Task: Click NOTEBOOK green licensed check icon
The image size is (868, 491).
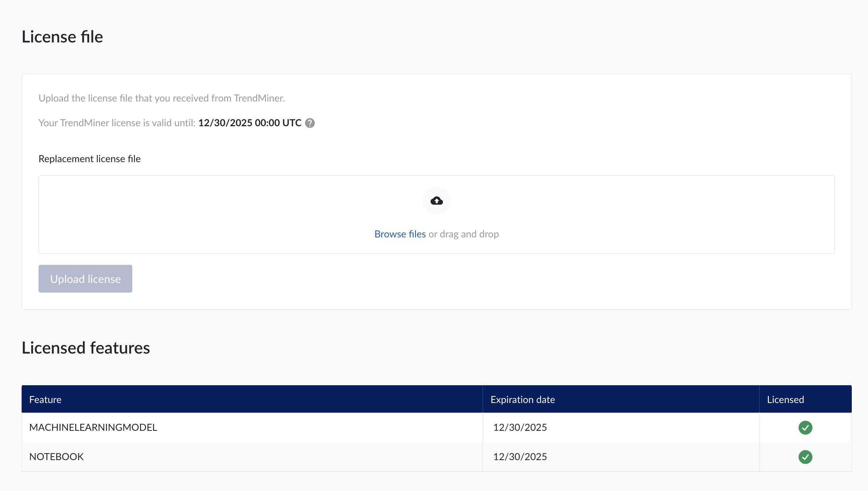Action: [805, 457]
